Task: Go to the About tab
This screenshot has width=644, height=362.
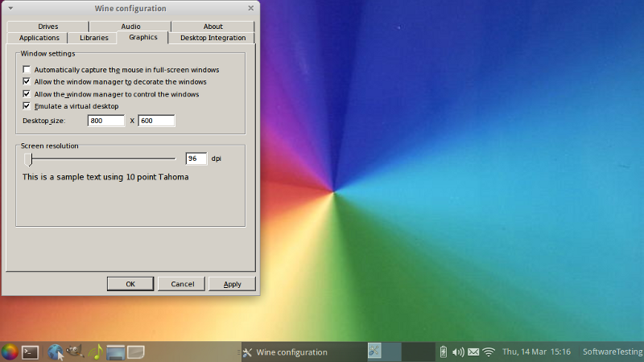Action: [213, 27]
